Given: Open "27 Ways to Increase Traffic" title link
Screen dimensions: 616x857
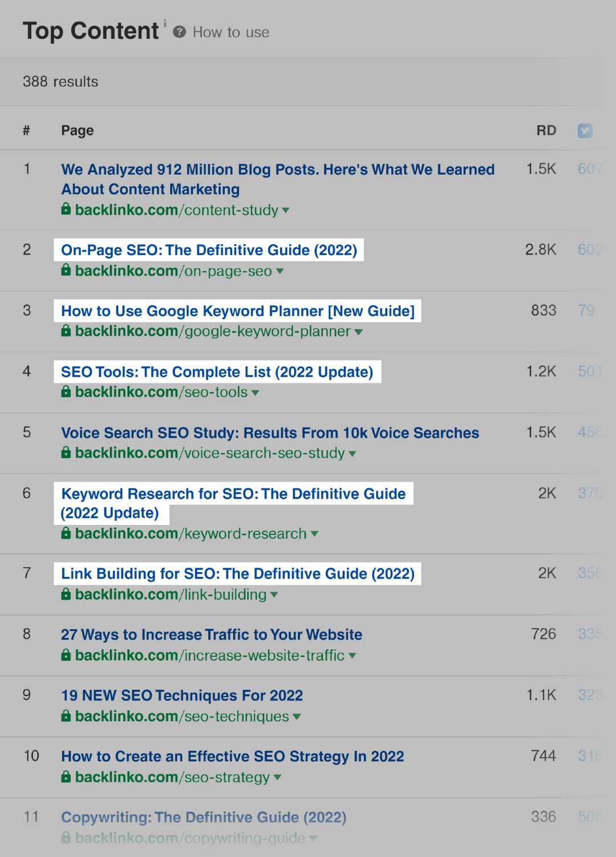Looking at the screenshot, I should coord(212,634).
